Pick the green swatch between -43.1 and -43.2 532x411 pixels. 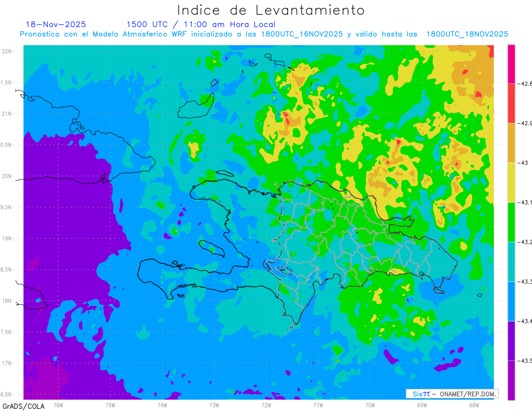click(x=511, y=222)
